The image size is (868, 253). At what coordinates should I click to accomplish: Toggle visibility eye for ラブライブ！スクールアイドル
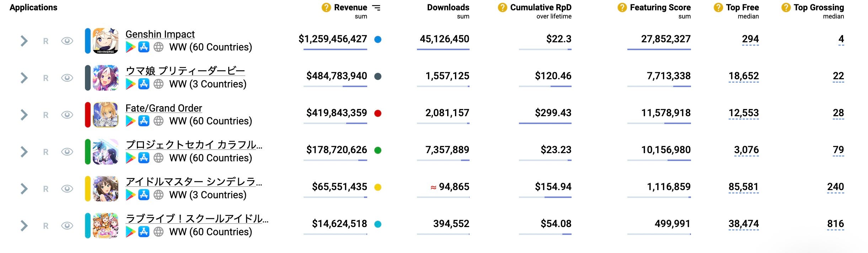(67, 226)
